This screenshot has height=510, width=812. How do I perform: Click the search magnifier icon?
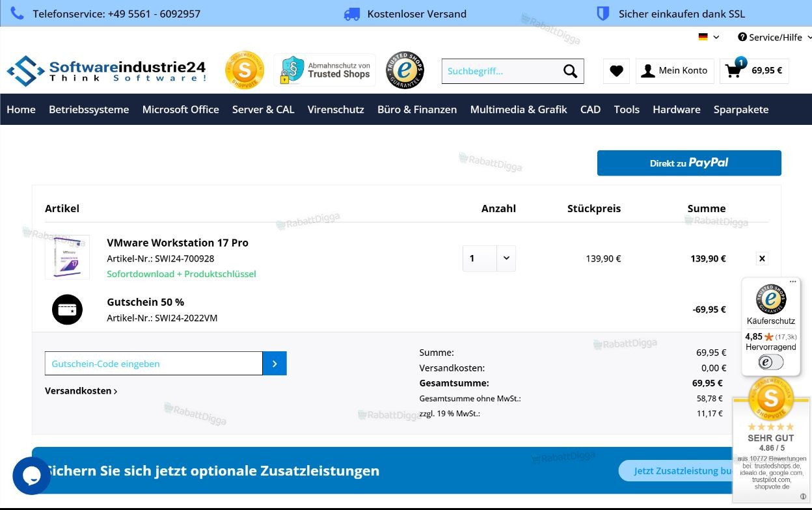[570, 71]
